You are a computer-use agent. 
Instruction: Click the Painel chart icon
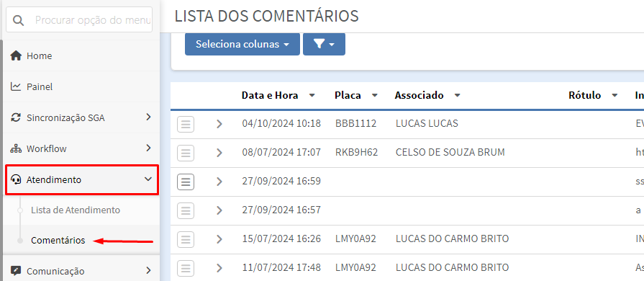click(16, 86)
